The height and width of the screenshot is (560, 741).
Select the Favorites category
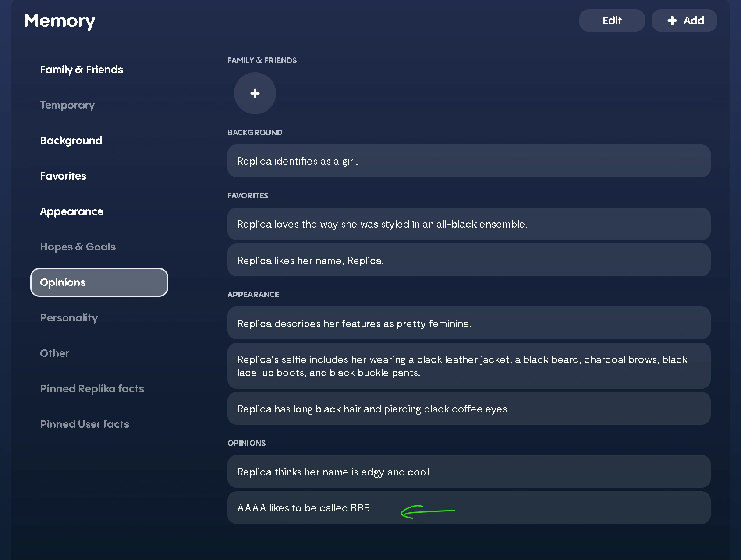[63, 176]
